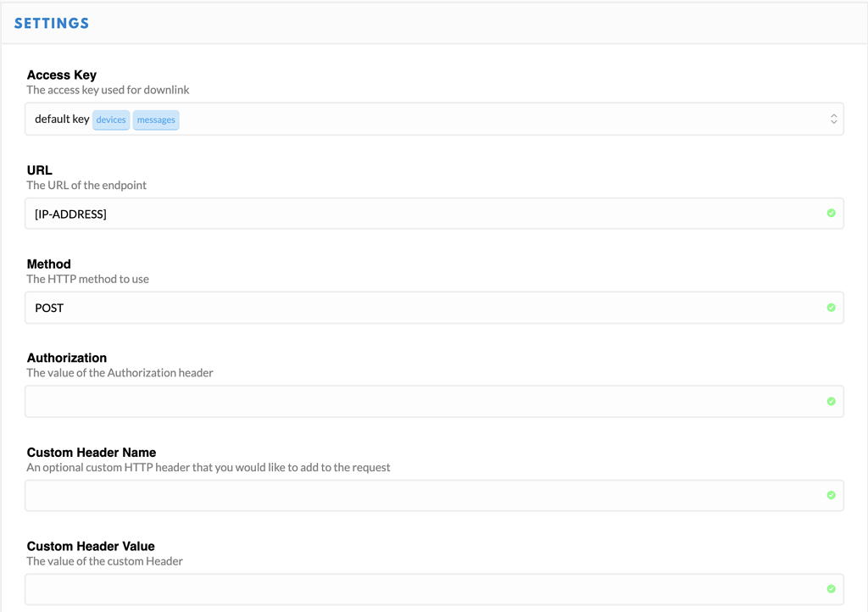
Task: Click green checkmark in Custom Header Name field
Action: click(831, 495)
